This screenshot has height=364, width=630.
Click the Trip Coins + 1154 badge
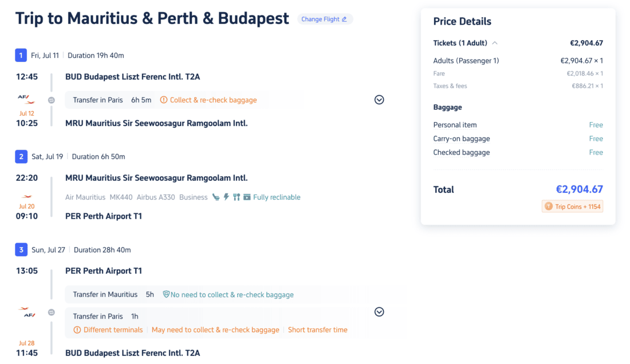(573, 207)
